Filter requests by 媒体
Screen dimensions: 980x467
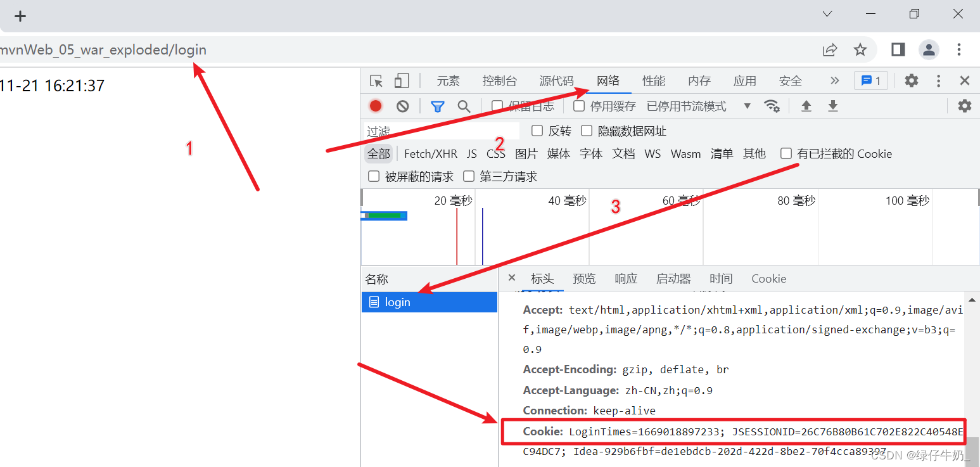[559, 154]
